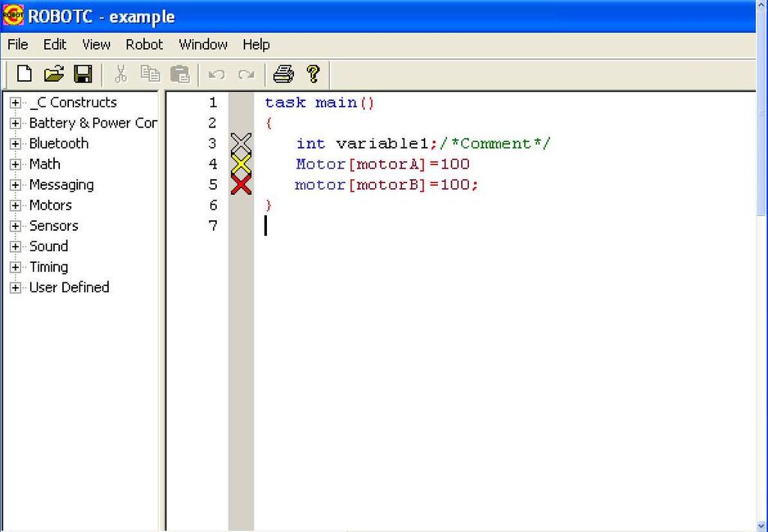The image size is (768, 532).
Task: Select the Battery & Power Control label
Action: tap(93, 123)
